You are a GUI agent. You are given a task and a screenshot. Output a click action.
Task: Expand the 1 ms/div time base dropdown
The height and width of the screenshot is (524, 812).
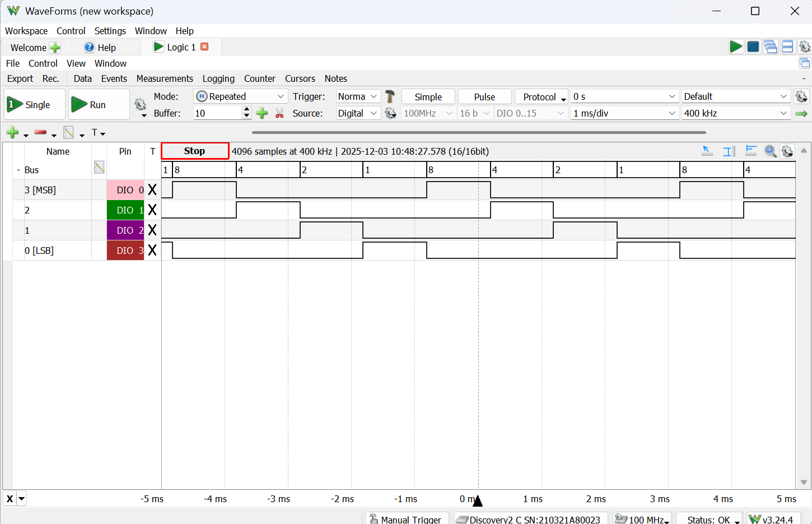(x=624, y=113)
